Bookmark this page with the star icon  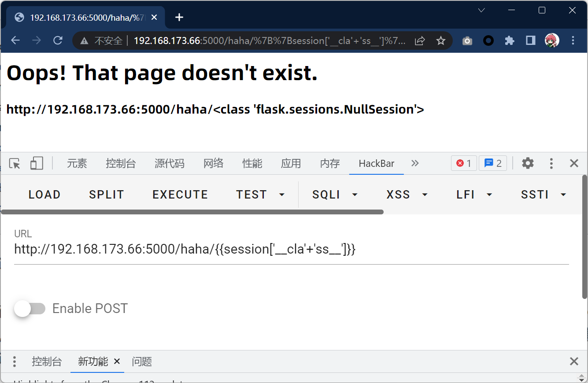coord(440,41)
